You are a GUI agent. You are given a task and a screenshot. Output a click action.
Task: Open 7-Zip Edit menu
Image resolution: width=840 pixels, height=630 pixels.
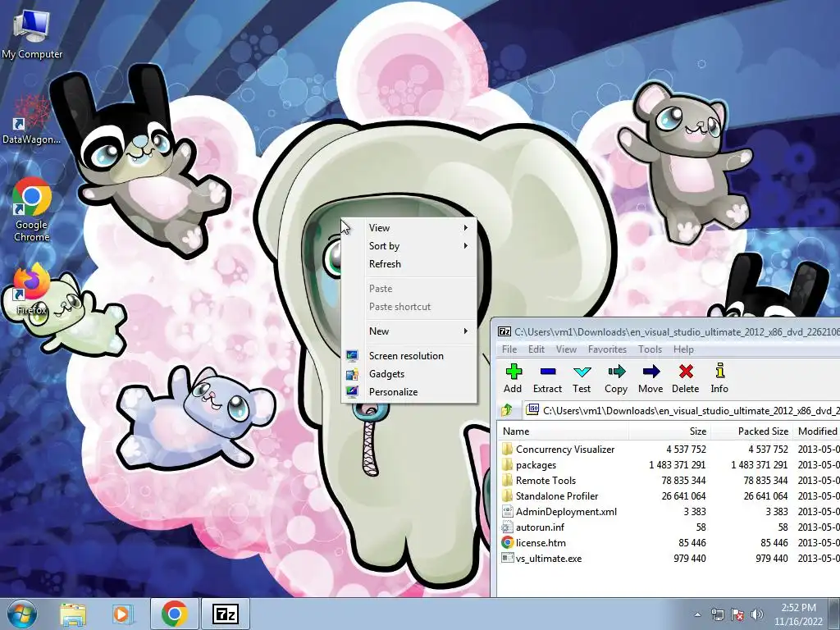pyautogui.click(x=536, y=349)
